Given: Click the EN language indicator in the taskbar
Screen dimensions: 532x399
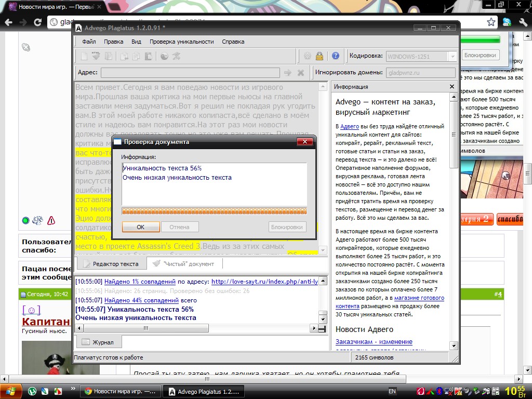Looking at the screenshot, I should 392,391.
